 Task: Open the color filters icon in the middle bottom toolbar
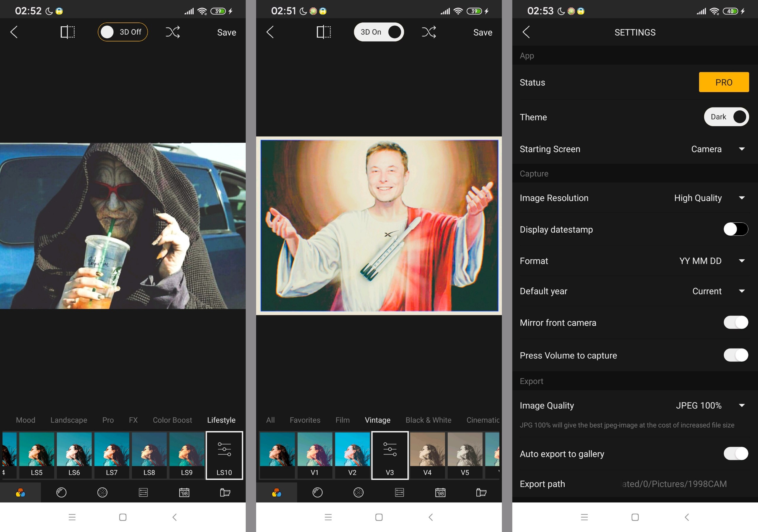tap(276, 492)
